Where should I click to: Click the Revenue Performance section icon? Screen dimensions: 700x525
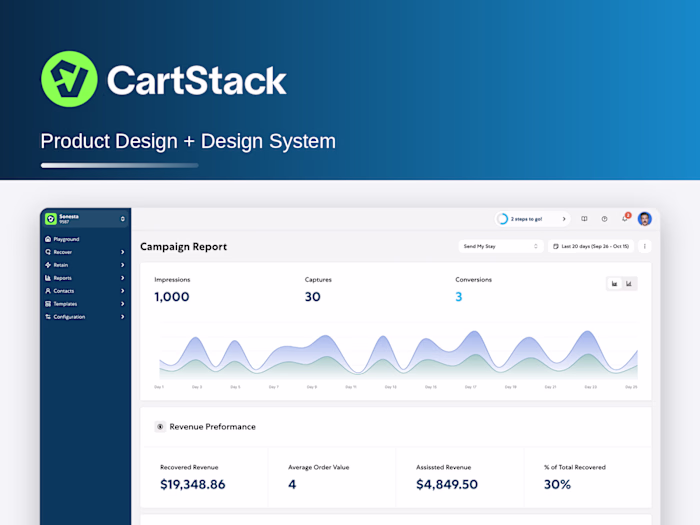tap(160, 426)
